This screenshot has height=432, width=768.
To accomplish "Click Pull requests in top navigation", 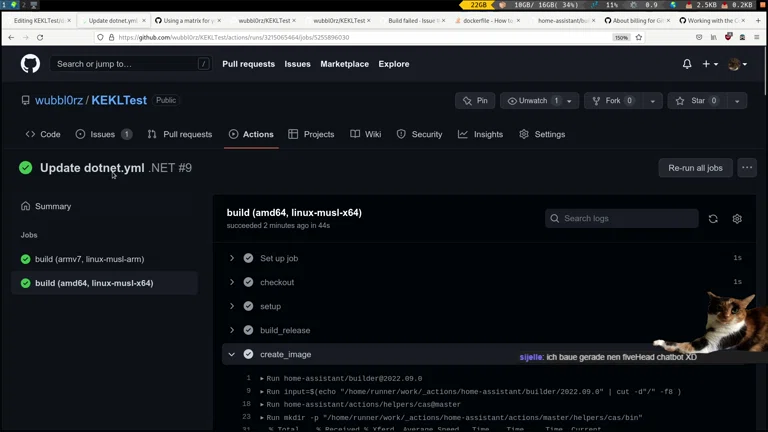I will tap(248, 64).
